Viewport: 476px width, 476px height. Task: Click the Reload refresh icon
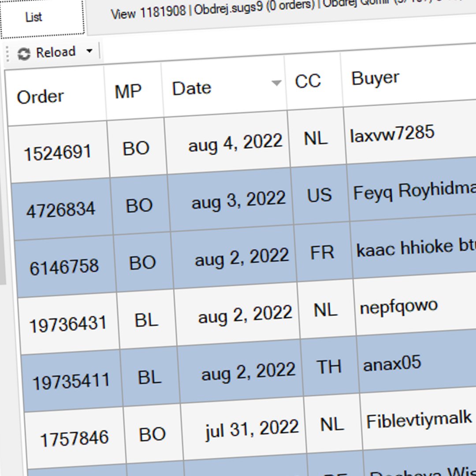point(24,54)
